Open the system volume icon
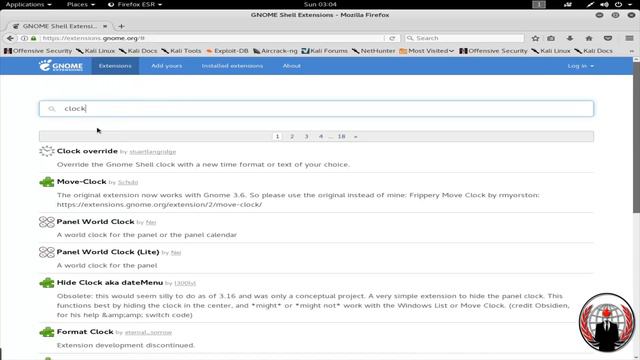Screen dimensions: 640x360 pos(604,4)
